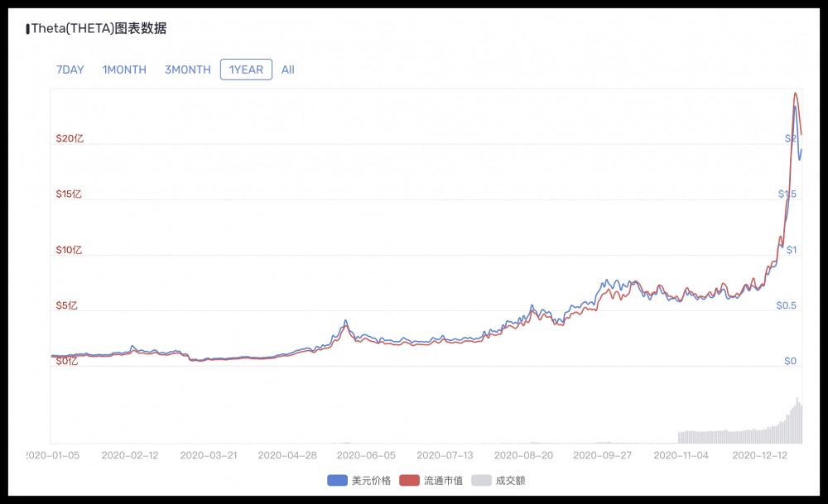The height and width of the screenshot is (504, 828).
Task: Click the Theta(THETA)图表数据 title
Action: [x=99, y=28]
